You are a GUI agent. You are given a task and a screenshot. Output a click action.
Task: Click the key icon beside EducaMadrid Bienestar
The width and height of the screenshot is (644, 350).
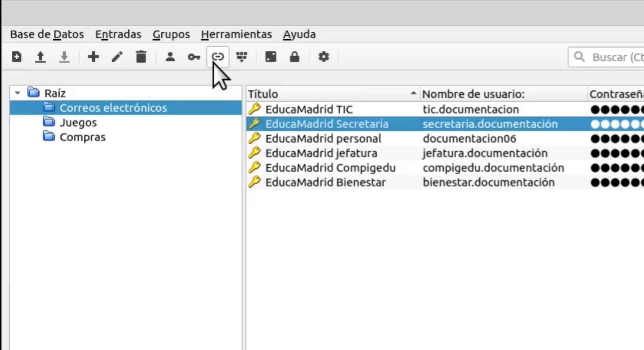[x=255, y=182]
